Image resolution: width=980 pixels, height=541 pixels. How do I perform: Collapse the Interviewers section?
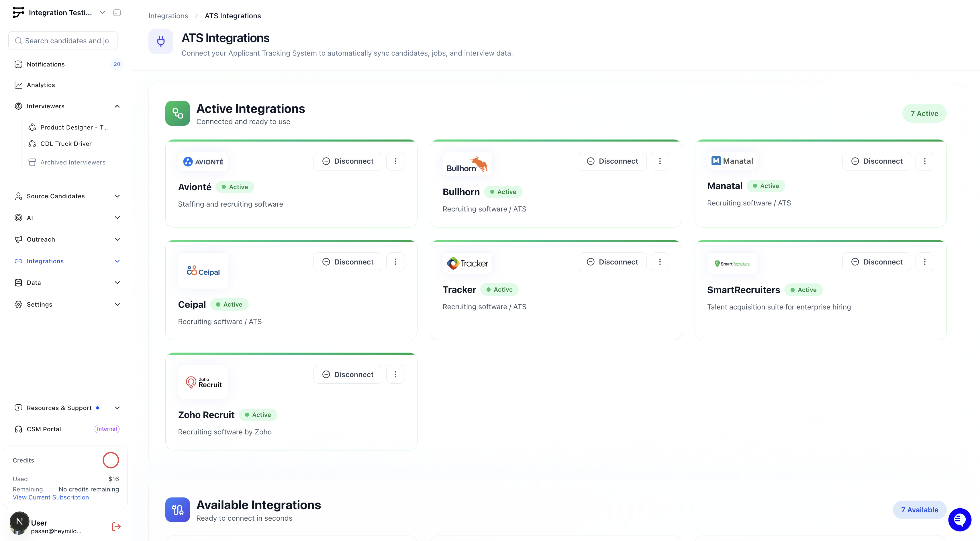(117, 106)
